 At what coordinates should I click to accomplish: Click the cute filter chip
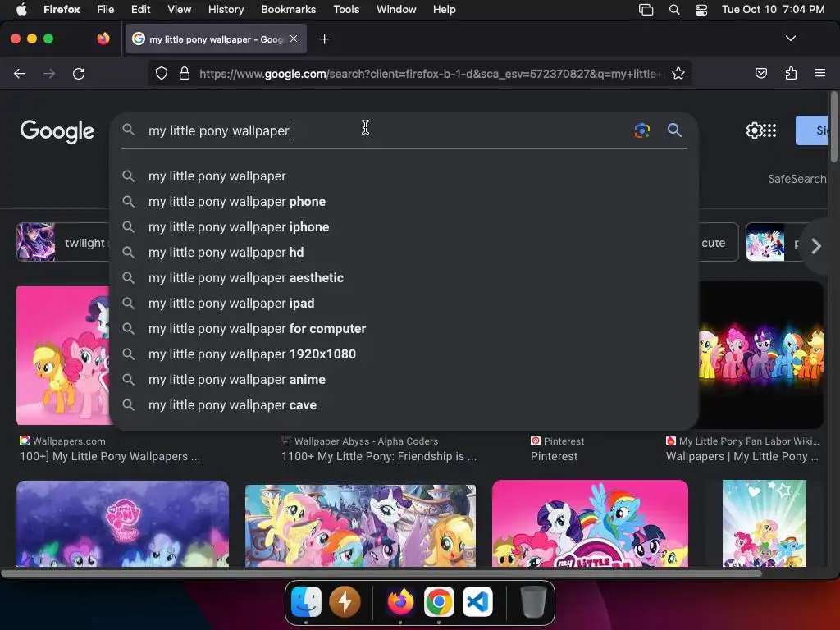(719, 242)
